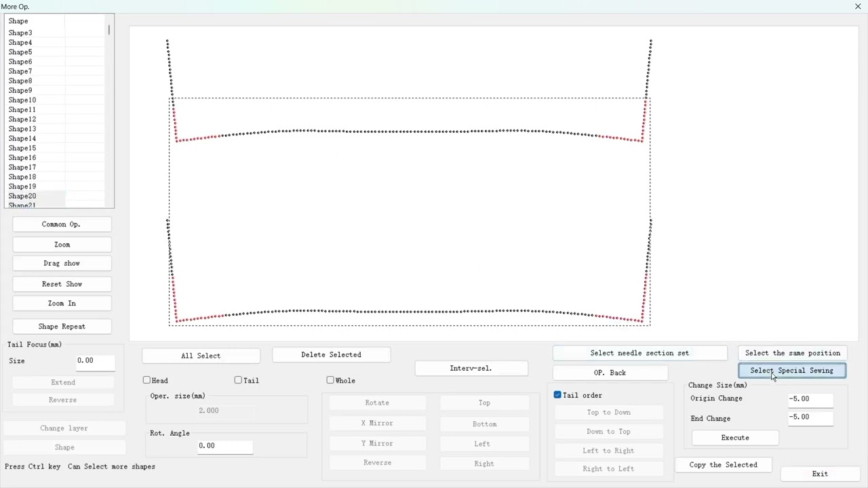Click Reset Show button

pyautogui.click(x=62, y=284)
